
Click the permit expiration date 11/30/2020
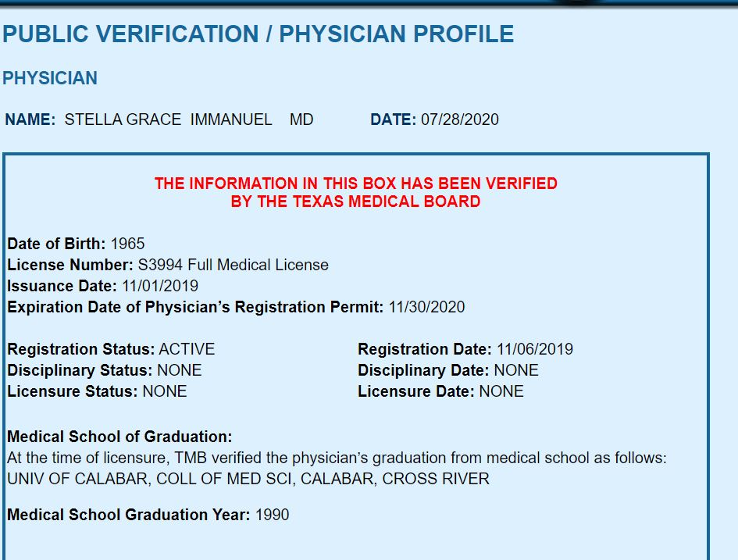click(426, 307)
